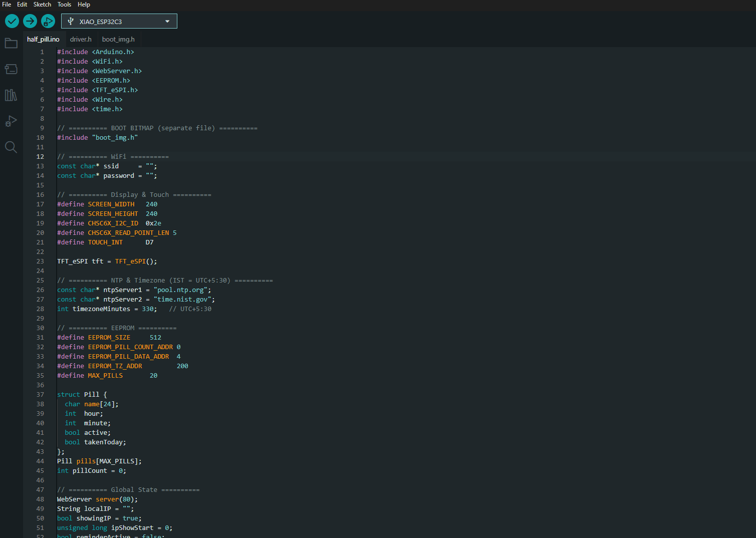Open the Sketch menu

click(x=42, y=5)
